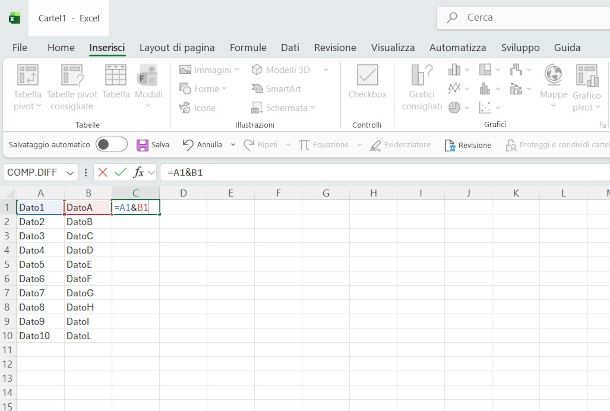Open the Formule tab
The width and height of the screenshot is (610, 411).
(248, 47)
